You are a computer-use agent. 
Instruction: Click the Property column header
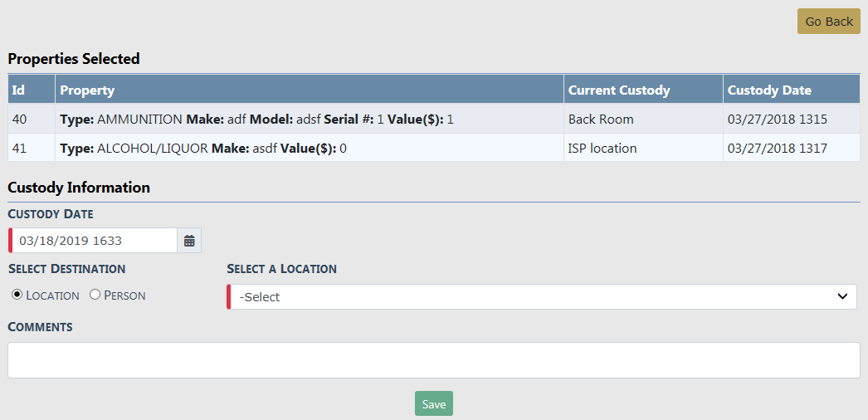pyautogui.click(x=87, y=90)
